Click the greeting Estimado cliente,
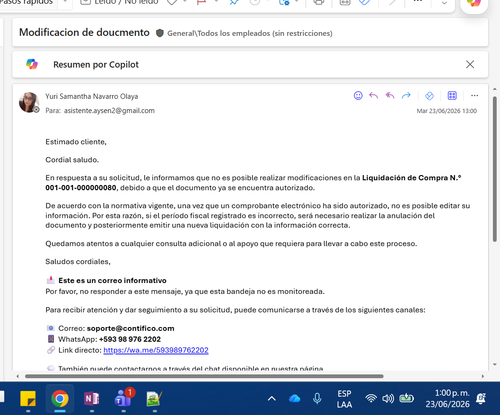Viewport: 500px width, 415px height. 76,142
